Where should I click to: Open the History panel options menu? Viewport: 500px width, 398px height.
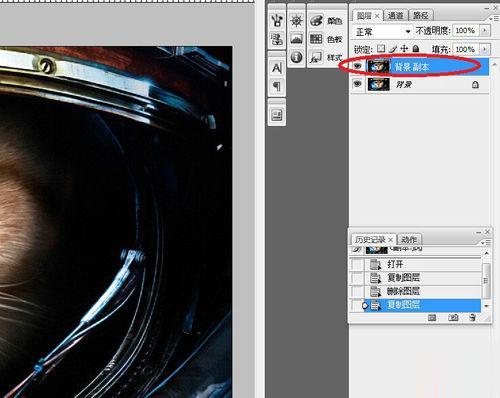(486, 242)
